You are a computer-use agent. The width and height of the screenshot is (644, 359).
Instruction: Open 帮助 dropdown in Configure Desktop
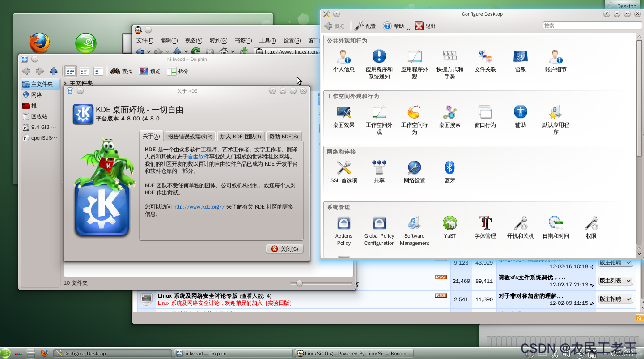396,26
